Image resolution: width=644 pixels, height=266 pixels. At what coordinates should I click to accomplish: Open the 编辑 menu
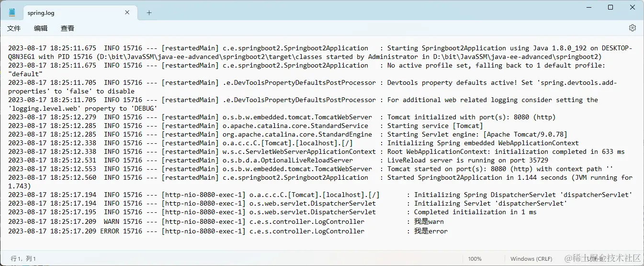(x=41, y=28)
